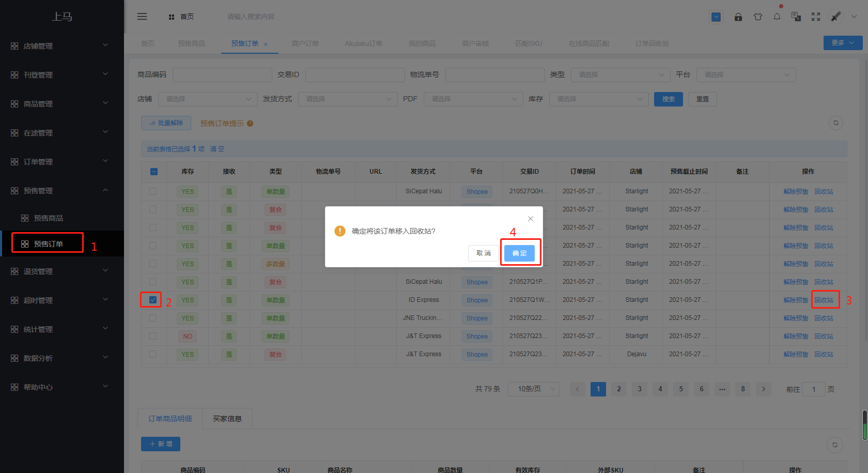Jump ahead using the pagination ellipsis
868x473 pixels.
click(x=722, y=389)
